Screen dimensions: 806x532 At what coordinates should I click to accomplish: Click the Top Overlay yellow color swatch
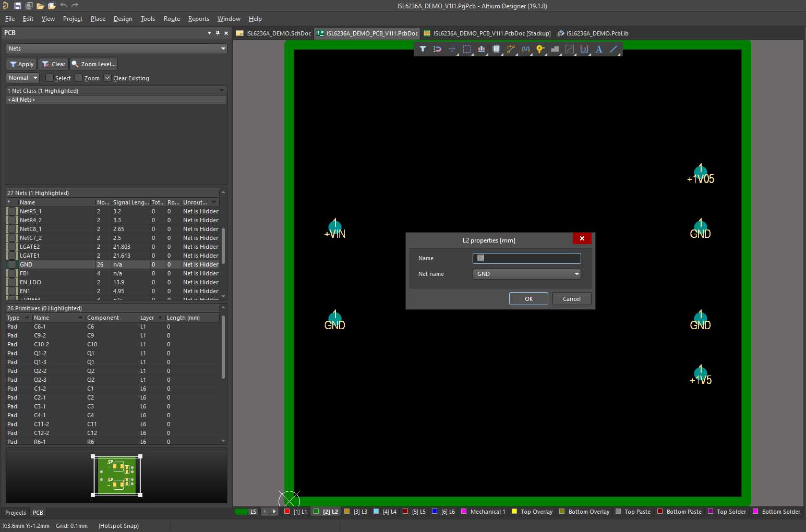click(x=514, y=512)
